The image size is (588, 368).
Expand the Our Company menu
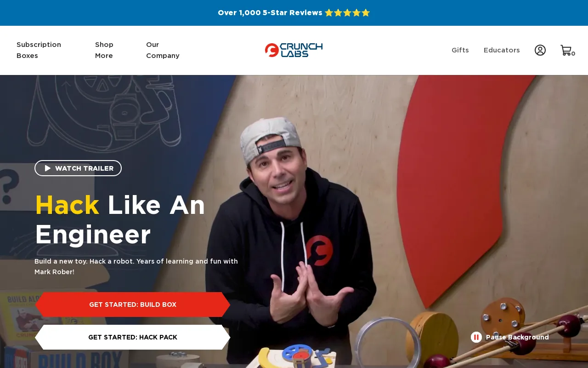pos(163,50)
